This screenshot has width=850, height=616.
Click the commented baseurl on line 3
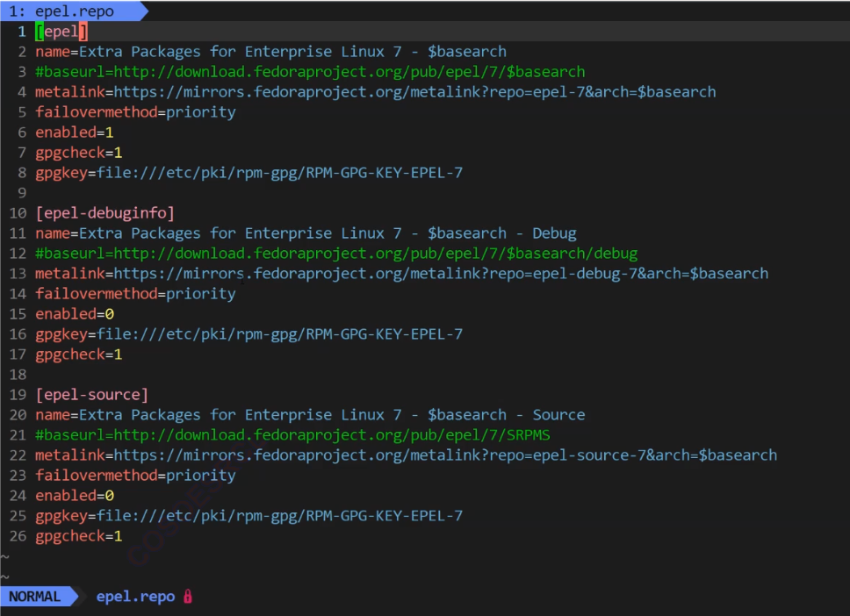310,71
